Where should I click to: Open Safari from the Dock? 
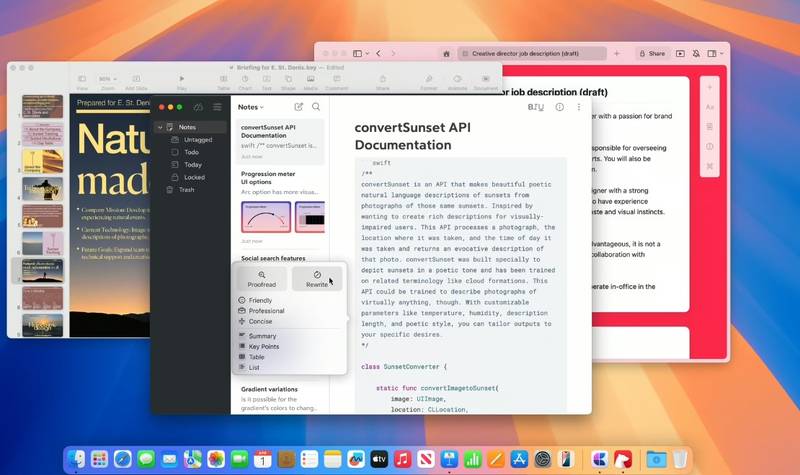point(122,459)
